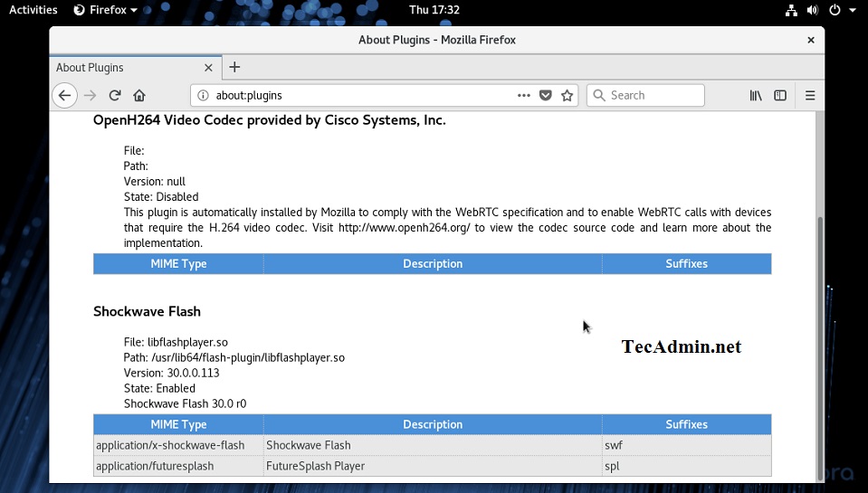Click the 'Shockwave Flash' description cell
The height and width of the screenshot is (493, 868).
click(433, 445)
